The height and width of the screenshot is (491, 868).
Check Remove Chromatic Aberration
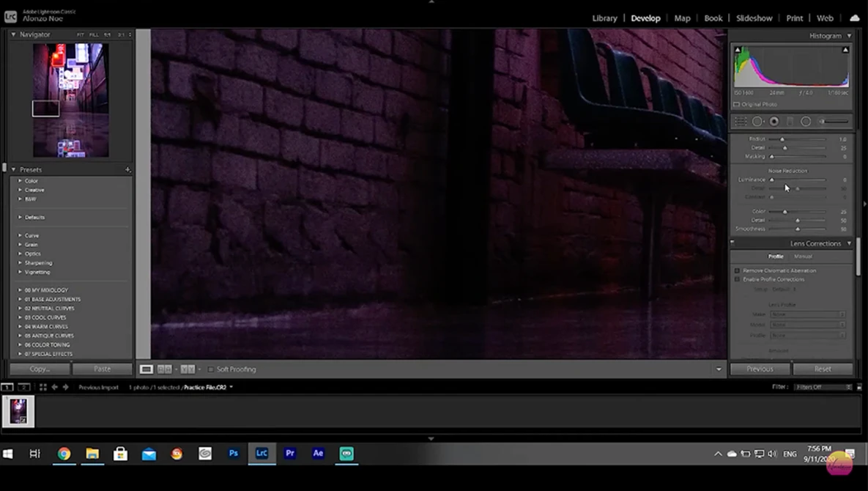[x=737, y=270]
